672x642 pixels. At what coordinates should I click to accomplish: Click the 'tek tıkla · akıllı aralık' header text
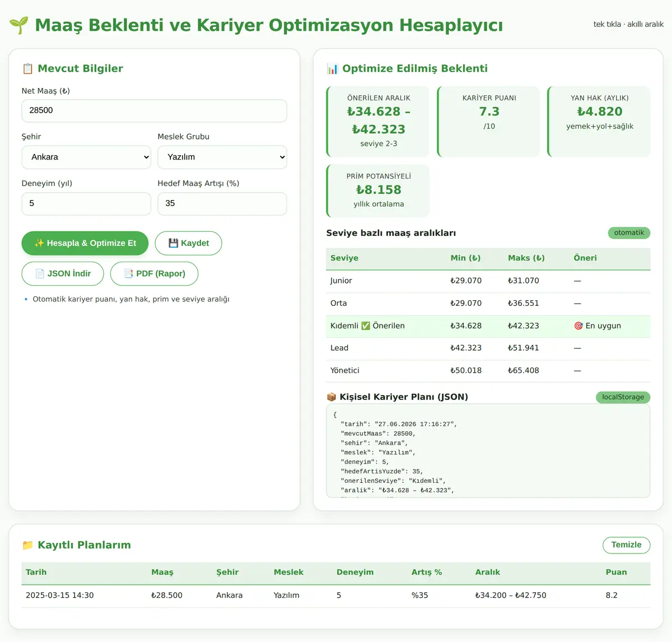pyautogui.click(x=628, y=24)
